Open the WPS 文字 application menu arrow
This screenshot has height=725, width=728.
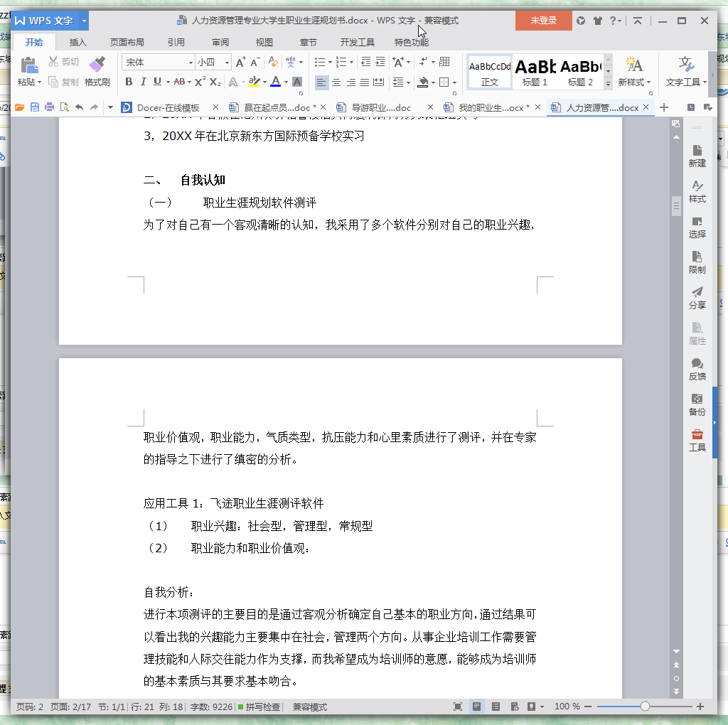84,21
